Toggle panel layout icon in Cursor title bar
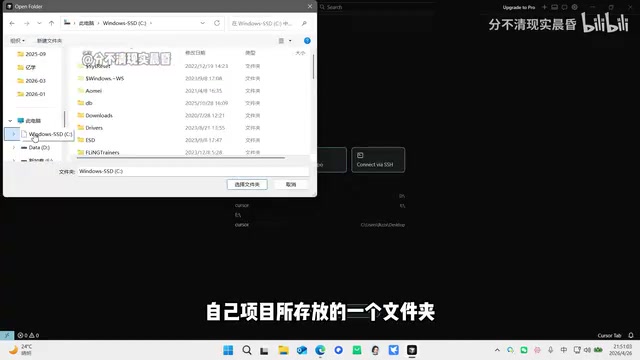The width and height of the screenshot is (640, 360). tap(554, 7)
